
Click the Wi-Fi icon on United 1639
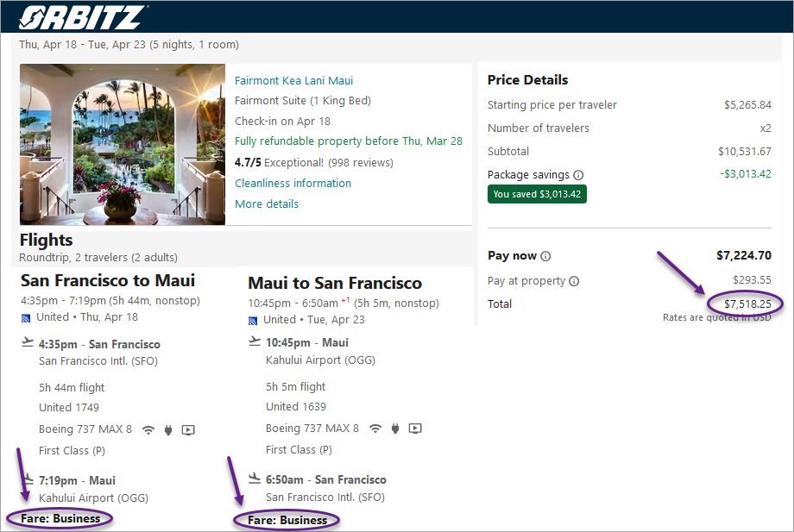point(375,429)
